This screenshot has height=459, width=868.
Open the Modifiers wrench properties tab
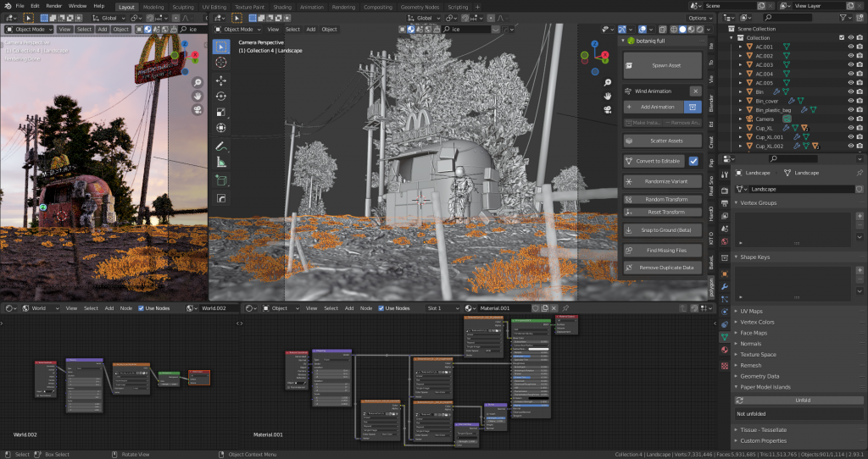click(x=725, y=286)
